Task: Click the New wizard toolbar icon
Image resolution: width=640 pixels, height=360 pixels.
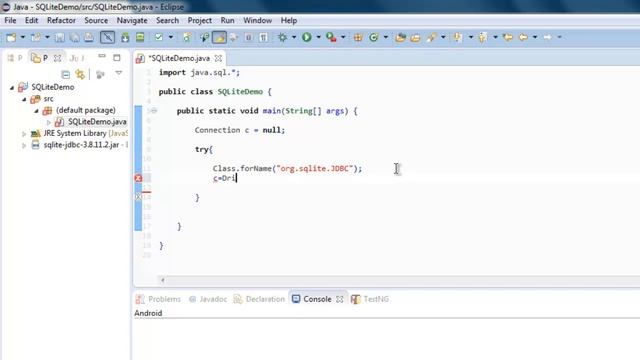Action: point(11,38)
